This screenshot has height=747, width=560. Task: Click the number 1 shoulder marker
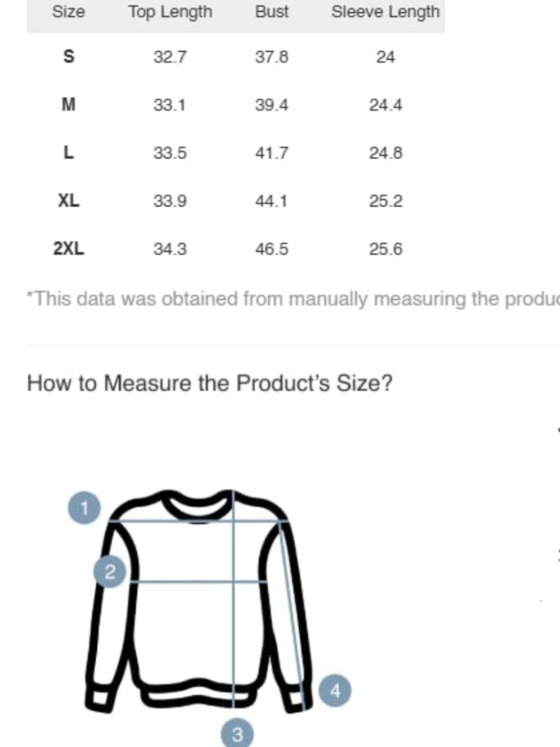[x=84, y=509]
